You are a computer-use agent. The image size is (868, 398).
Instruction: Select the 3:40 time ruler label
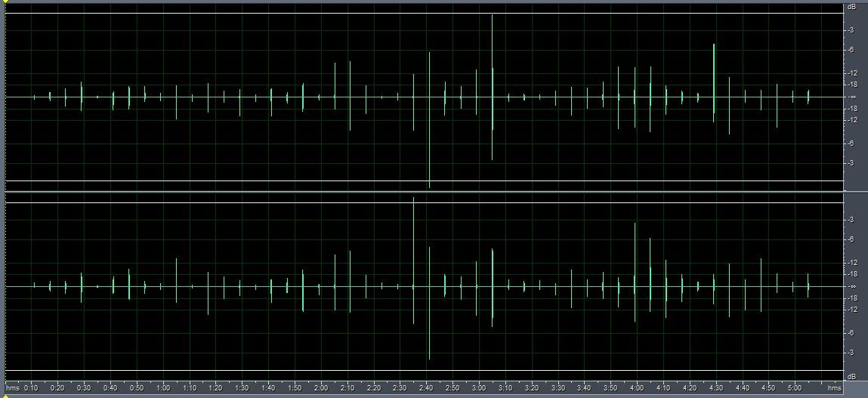[x=584, y=389]
